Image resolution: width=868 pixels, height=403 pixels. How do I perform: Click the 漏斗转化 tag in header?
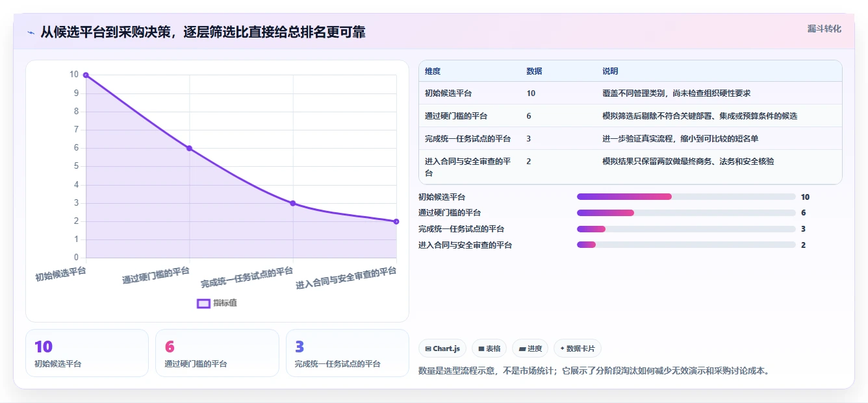click(x=824, y=29)
